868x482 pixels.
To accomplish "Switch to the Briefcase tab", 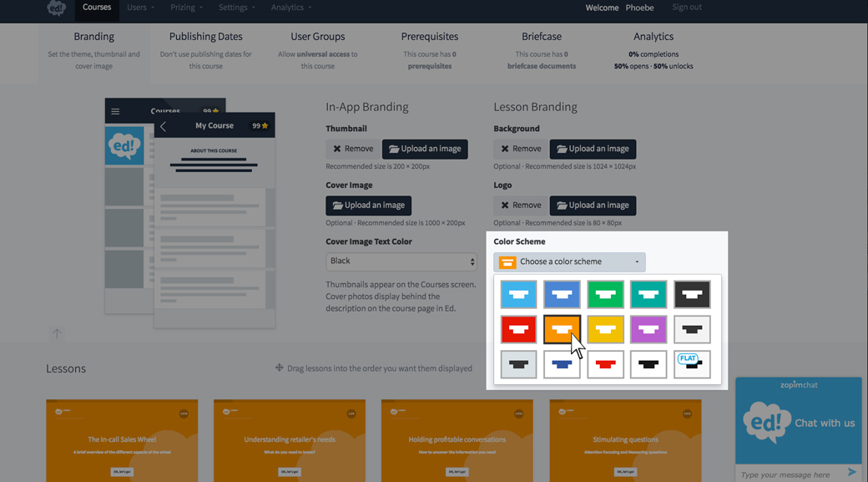I will [x=542, y=51].
